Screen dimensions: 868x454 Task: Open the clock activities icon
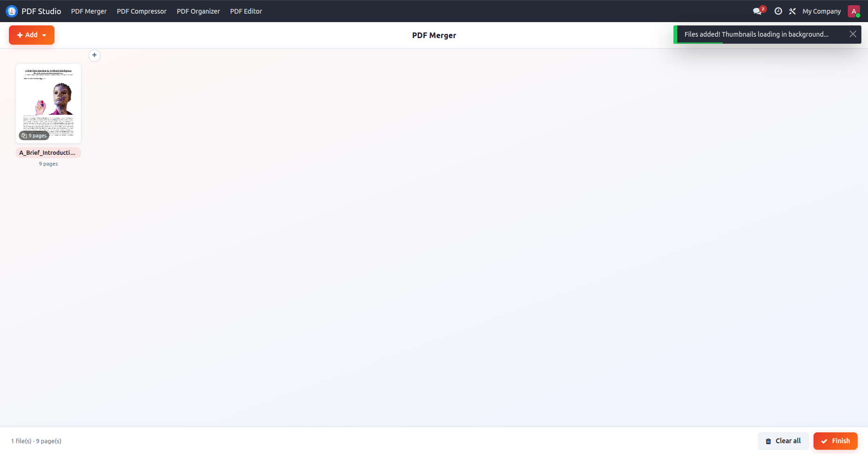point(778,11)
